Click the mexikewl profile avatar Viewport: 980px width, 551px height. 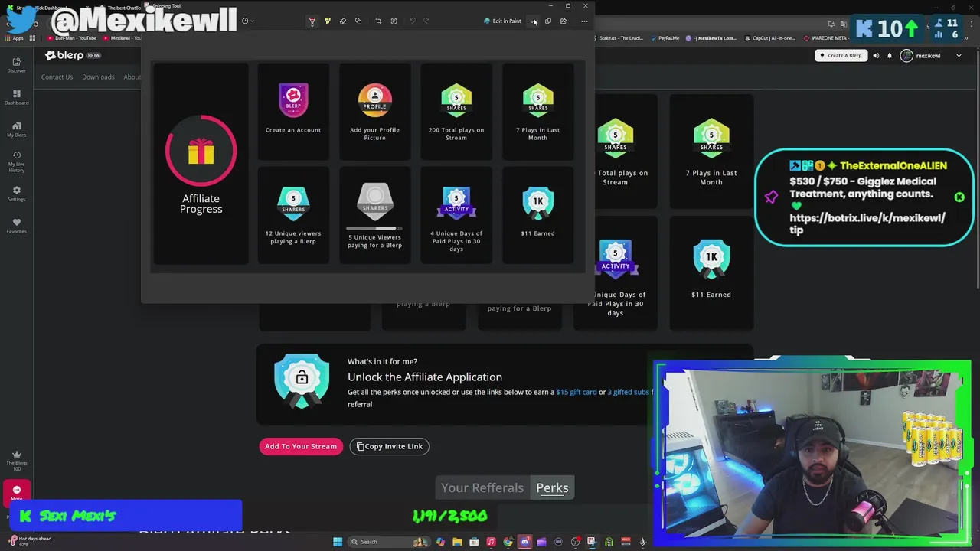coord(907,55)
